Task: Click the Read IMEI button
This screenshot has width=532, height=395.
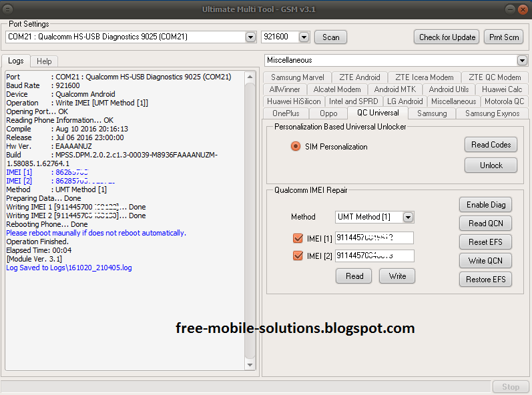Action: pyautogui.click(x=354, y=276)
